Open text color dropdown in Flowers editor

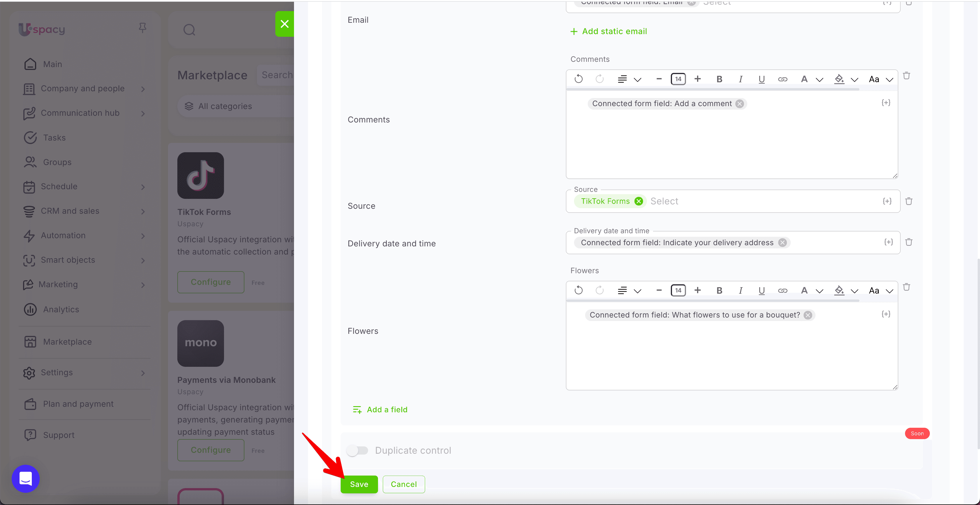(820, 291)
